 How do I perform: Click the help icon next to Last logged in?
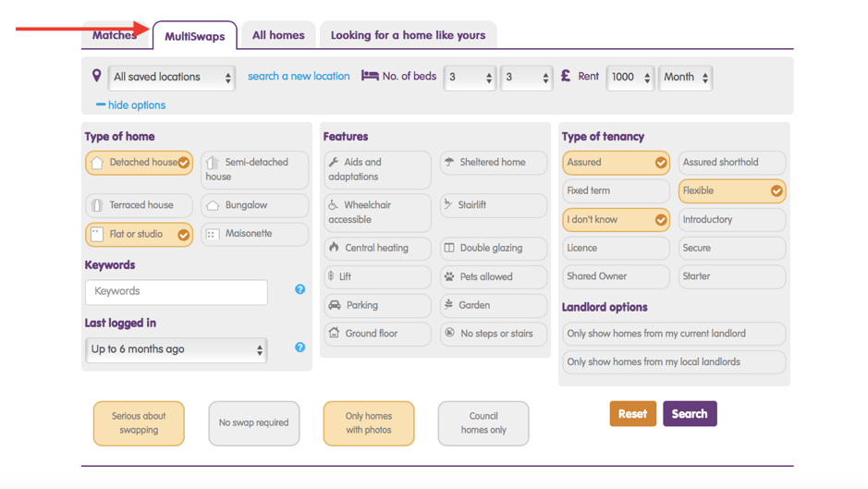pos(300,348)
